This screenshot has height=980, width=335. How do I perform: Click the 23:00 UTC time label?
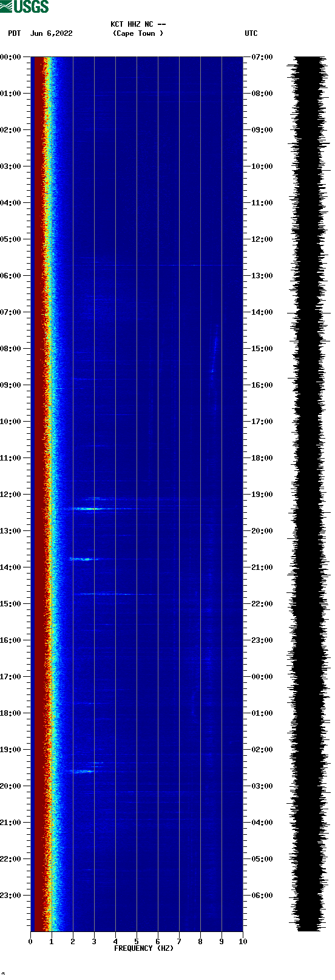click(262, 640)
